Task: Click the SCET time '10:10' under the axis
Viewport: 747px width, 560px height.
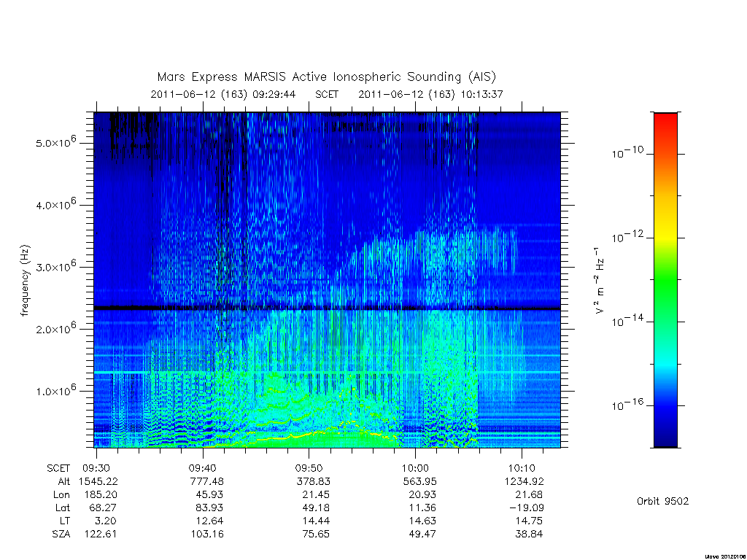Action: 522,468
